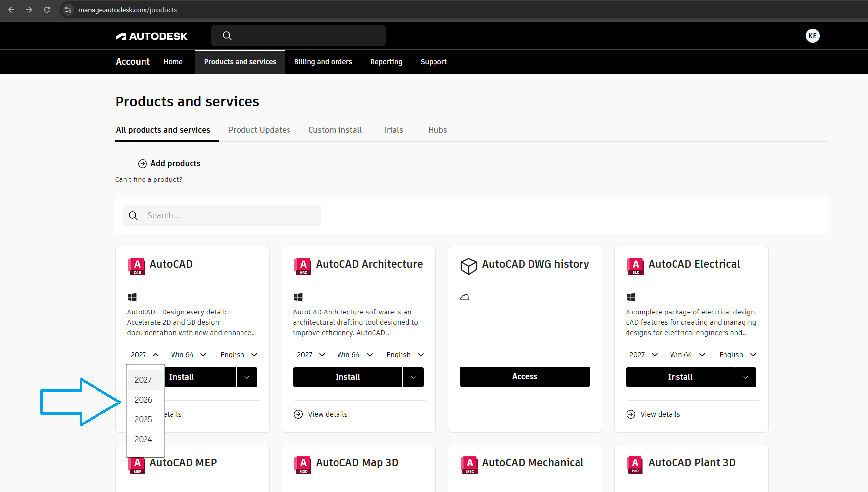Viewport: 868px width, 492px height.
Task: Switch to Product Updates tab
Action: [x=259, y=130]
